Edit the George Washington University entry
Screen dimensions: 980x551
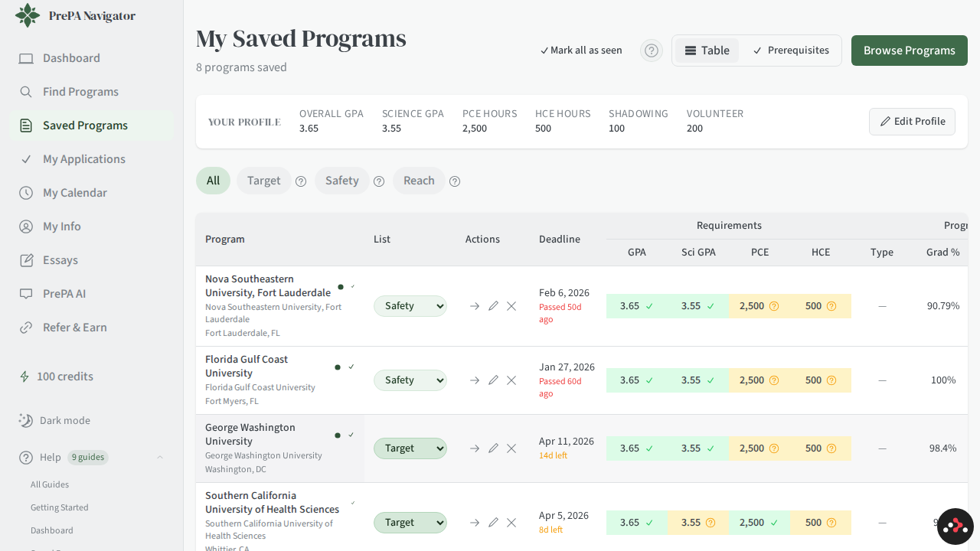pos(493,448)
